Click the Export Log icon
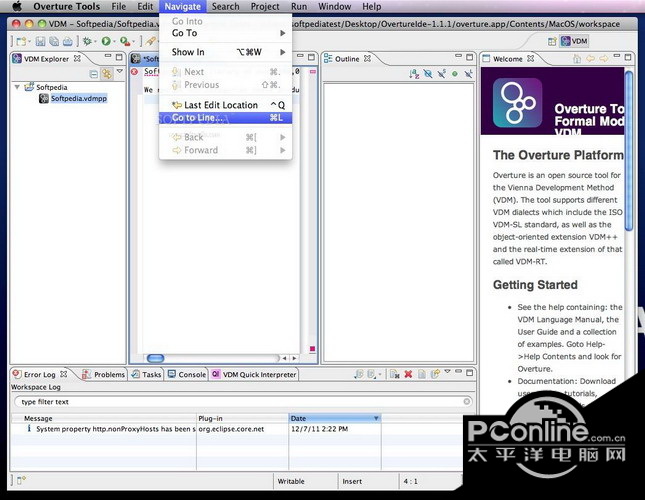 [x=359, y=374]
